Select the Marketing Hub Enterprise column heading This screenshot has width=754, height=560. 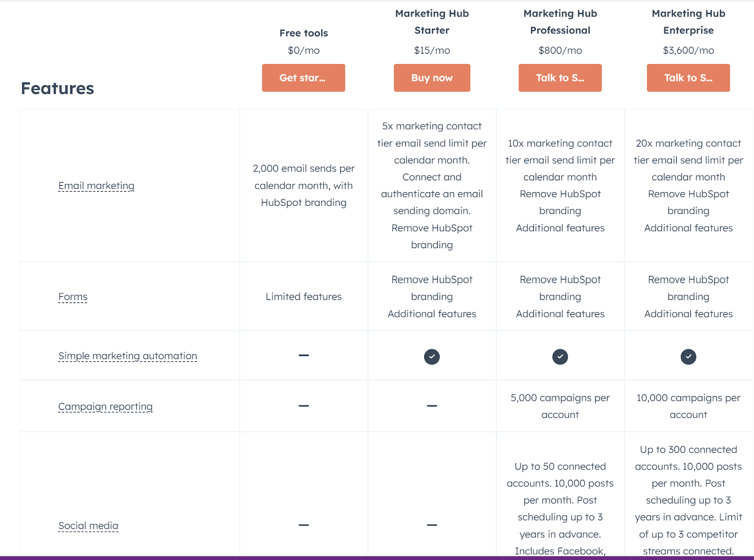click(x=688, y=22)
